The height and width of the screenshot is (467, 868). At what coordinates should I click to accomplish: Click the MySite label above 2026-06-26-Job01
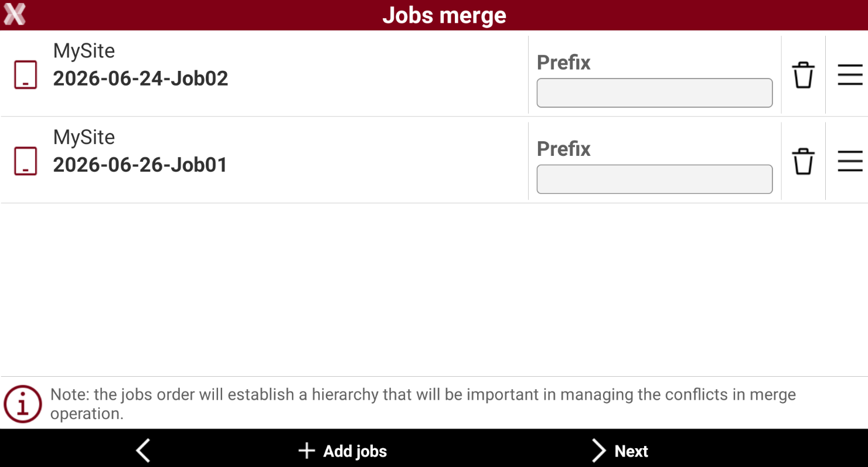pyautogui.click(x=84, y=137)
